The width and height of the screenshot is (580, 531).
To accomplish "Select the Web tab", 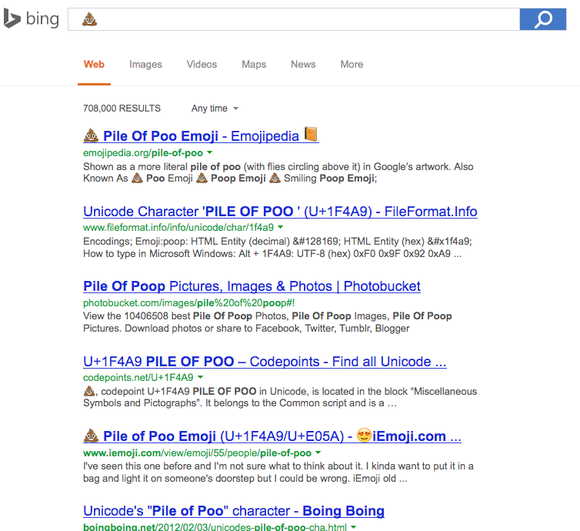I will 94,64.
